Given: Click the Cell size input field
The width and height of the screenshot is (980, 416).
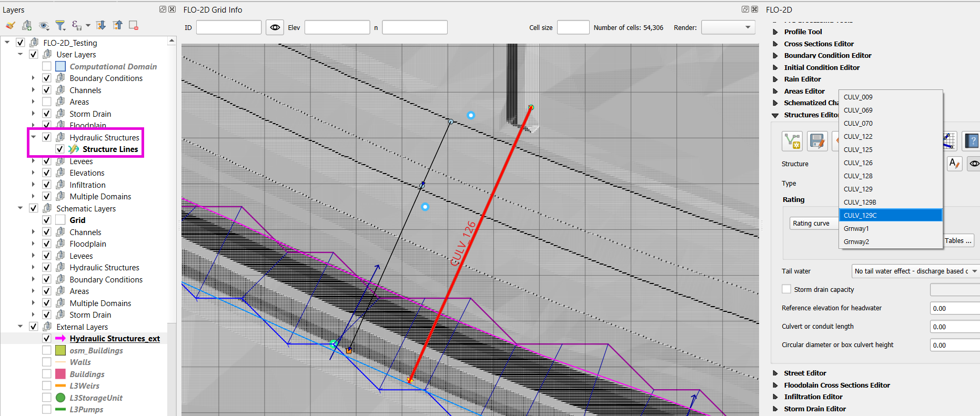Looking at the screenshot, I should [x=573, y=27].
